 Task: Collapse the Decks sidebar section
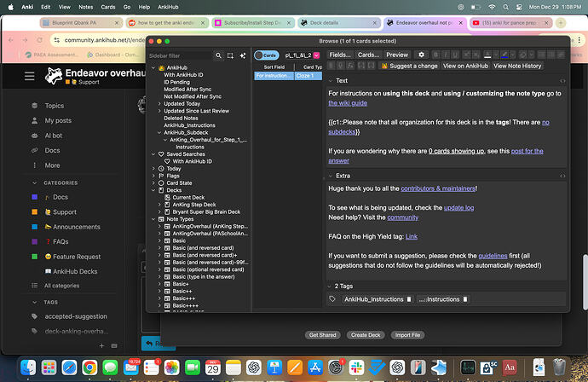[153, 190]
